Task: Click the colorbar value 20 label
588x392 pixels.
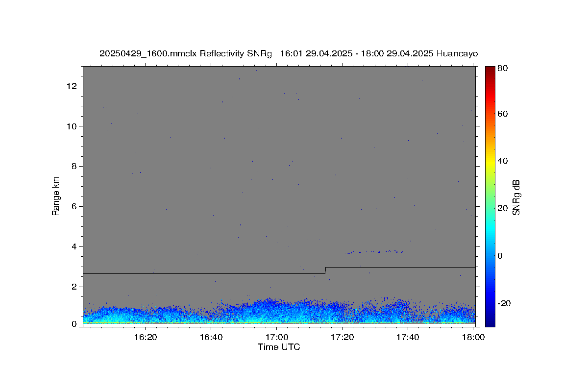Action: point(503,208)
